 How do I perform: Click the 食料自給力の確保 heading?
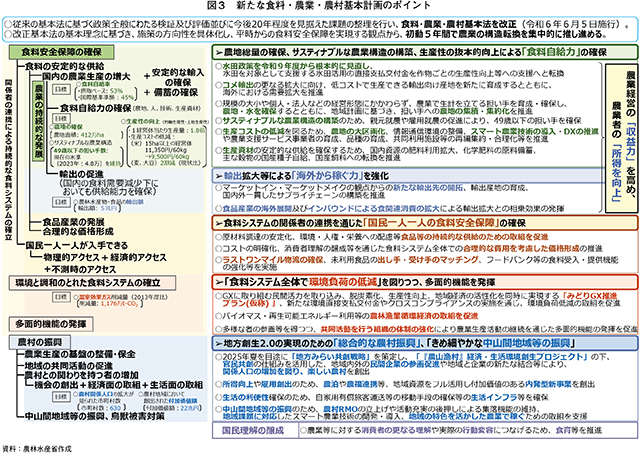[95, 108]
